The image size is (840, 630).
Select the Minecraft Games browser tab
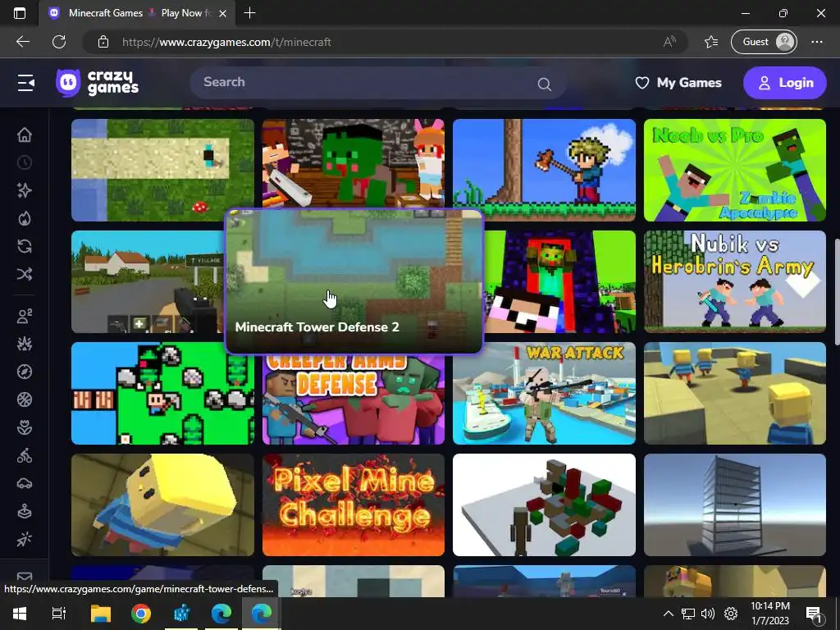tap(138, 13)
